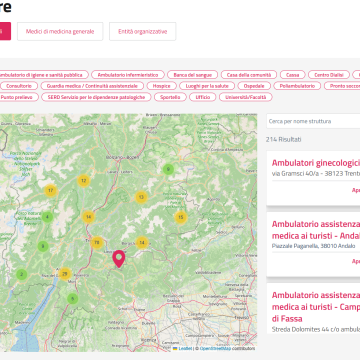
Task: Toggle the Ufficio filter chip
Action: pyautogui.click(x=203, y=97)
